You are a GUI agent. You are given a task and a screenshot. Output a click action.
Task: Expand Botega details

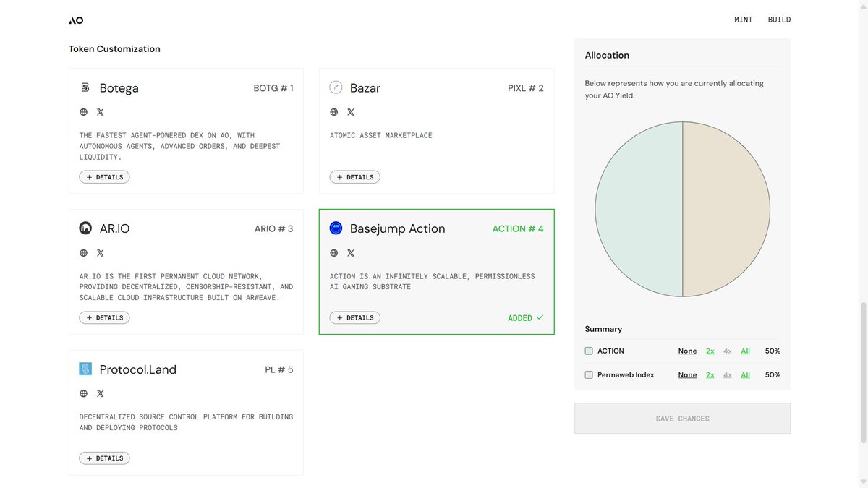[x=105, y=177]
